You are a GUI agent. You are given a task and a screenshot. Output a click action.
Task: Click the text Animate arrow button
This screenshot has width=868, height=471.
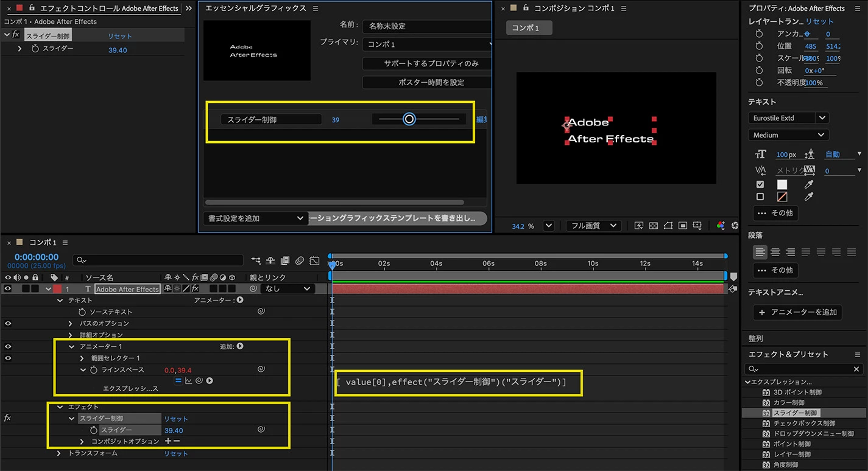coord(240,300)
